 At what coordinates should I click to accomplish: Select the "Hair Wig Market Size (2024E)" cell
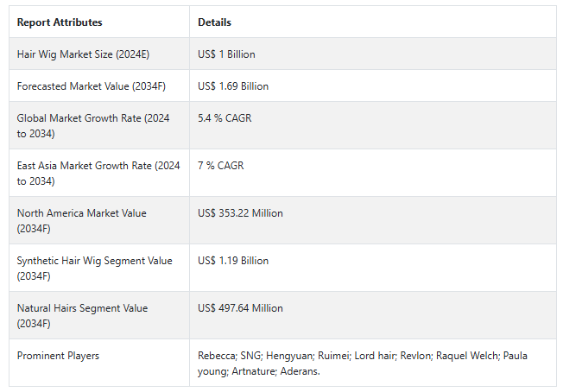[84, 54]
